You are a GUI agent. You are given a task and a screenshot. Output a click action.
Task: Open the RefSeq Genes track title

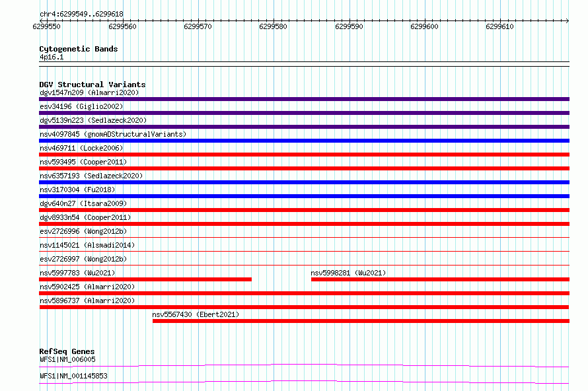tap(67, 351)
